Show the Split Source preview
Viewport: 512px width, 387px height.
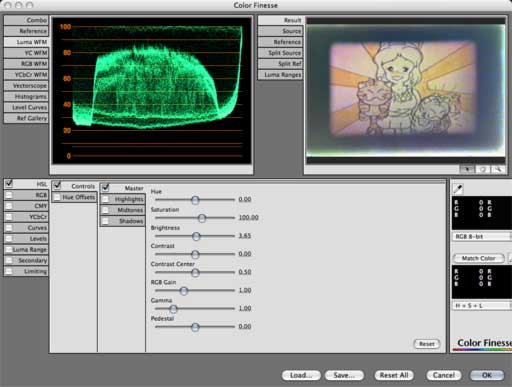point(280,53)
